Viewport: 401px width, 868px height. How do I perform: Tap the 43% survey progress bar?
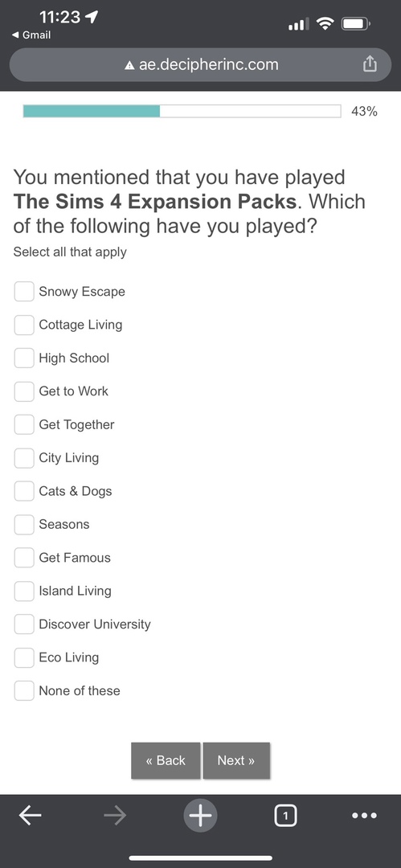[x=182, y=111]
